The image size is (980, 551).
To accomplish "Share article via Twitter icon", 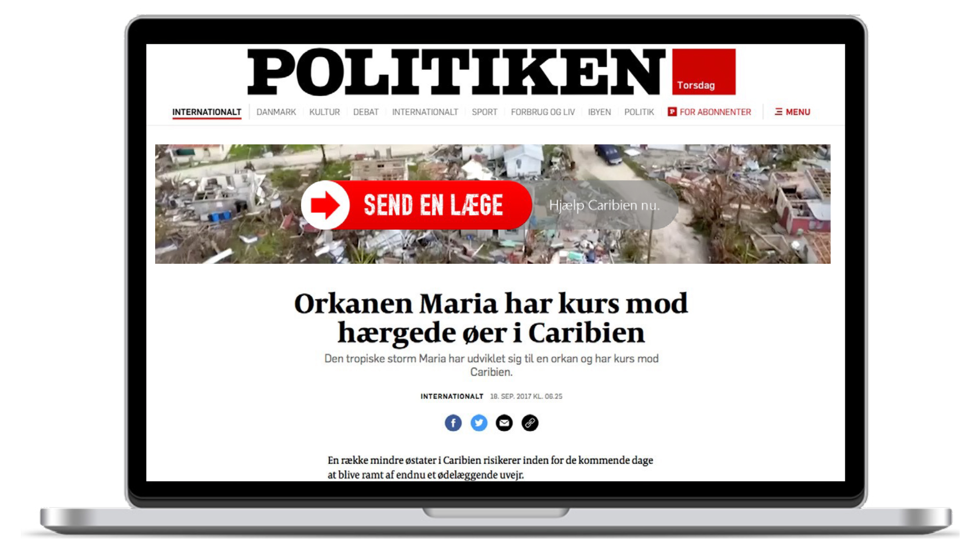I will 479,423.
